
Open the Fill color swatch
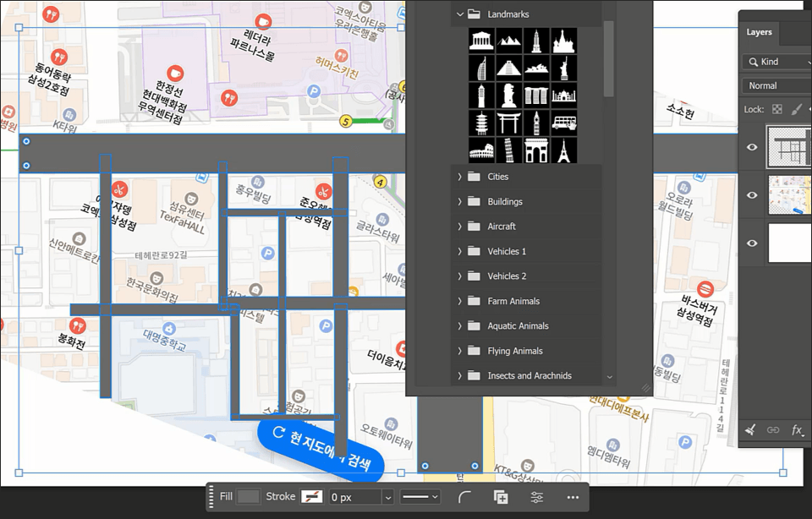248,497
